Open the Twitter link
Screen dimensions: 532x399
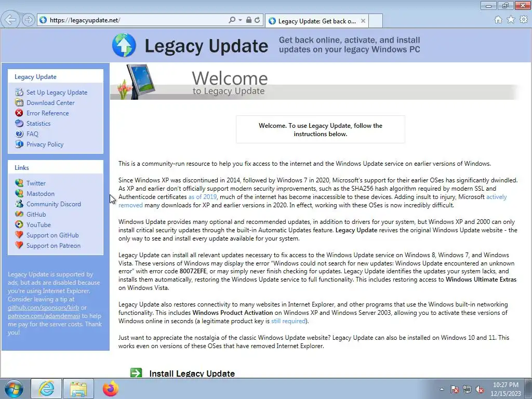click(x=36, y=183)
